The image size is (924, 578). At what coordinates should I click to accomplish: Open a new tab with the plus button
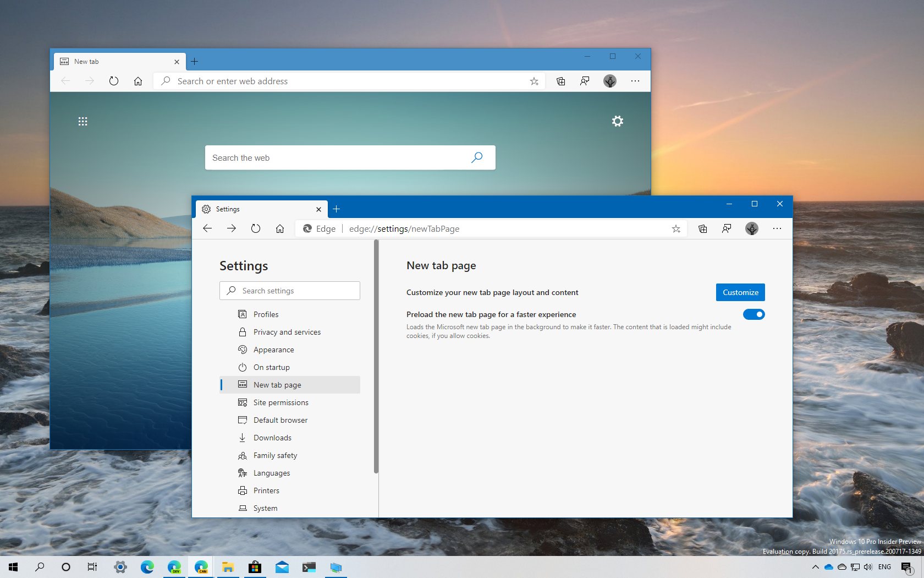pos(337,209)
